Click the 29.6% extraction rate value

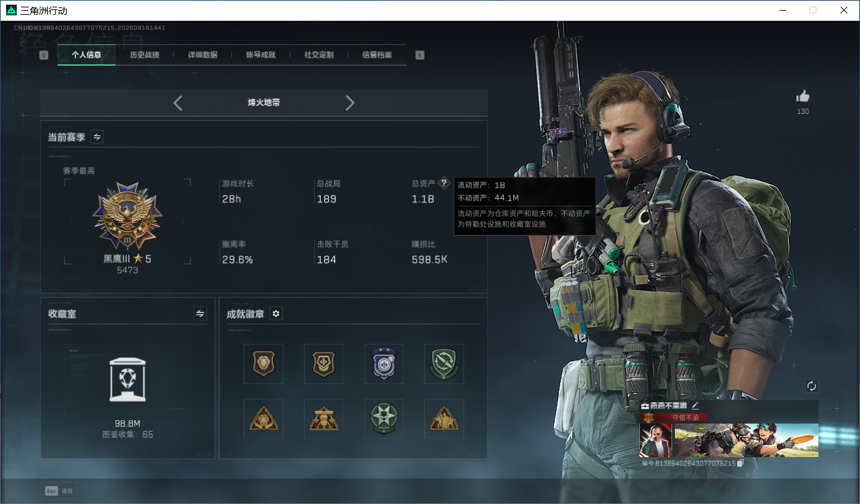(237, 259)
